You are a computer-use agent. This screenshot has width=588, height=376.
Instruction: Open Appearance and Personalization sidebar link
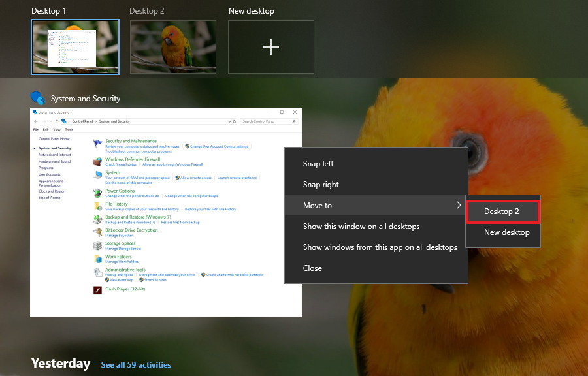coord(50,183)
